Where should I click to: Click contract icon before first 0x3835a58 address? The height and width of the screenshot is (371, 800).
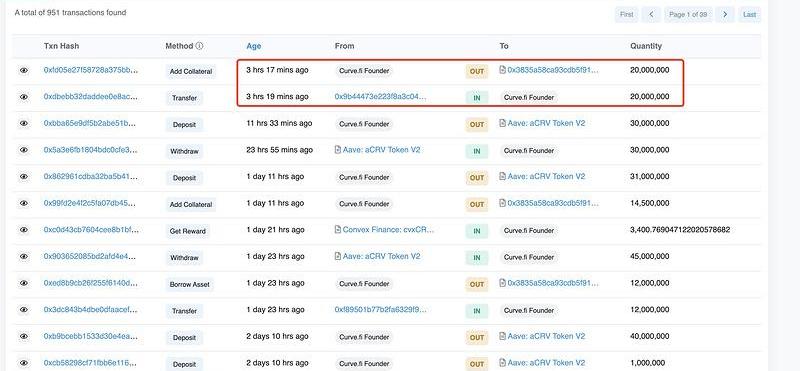point(503,70)
